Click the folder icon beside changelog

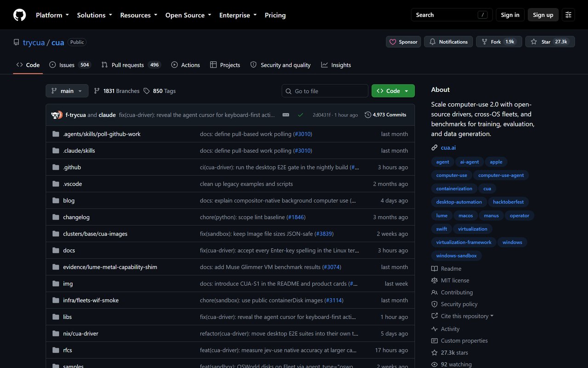click(x=56, y=217)
